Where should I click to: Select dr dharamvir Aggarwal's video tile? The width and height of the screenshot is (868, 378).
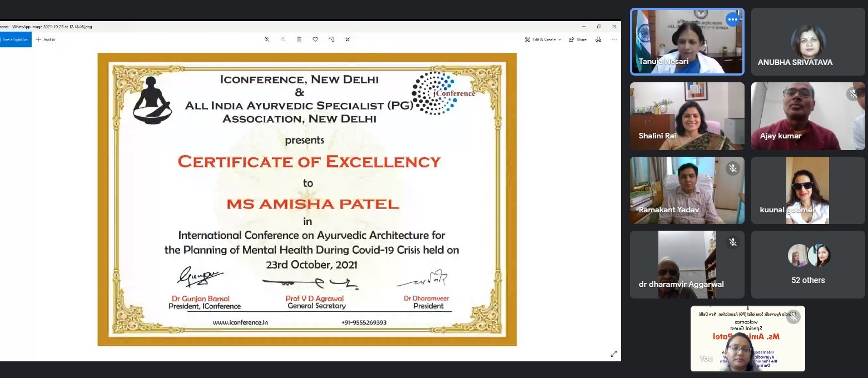[687, 265]
